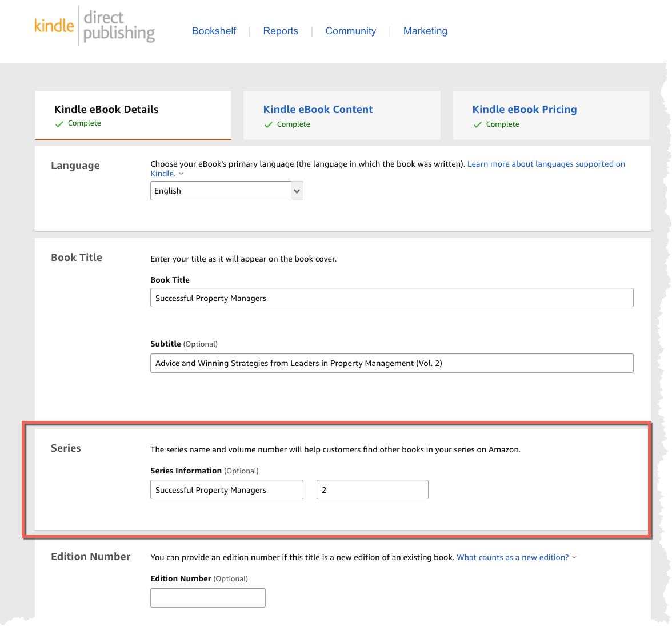The width and height of the screenshot is (672, 631).
Task: Select the Kindle eBook Details tab
Action: click(x=133, y=115)
